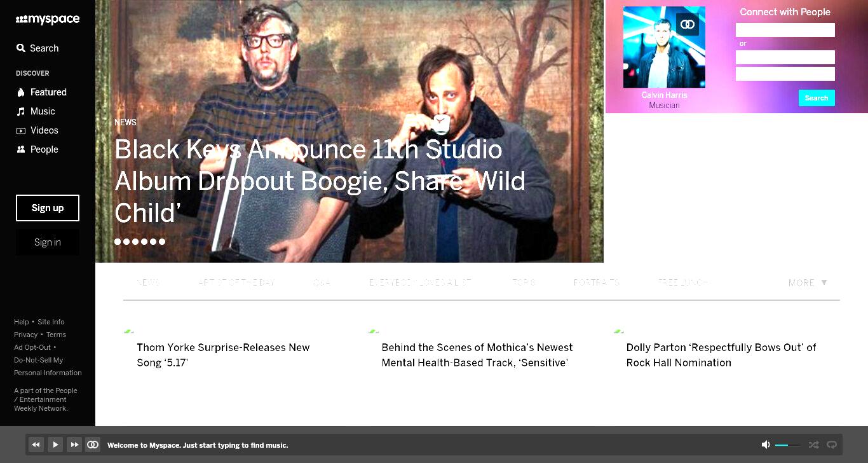Mute the player volume speaker icon
Screen dimensions: 868x463
[x=766, y=445]
